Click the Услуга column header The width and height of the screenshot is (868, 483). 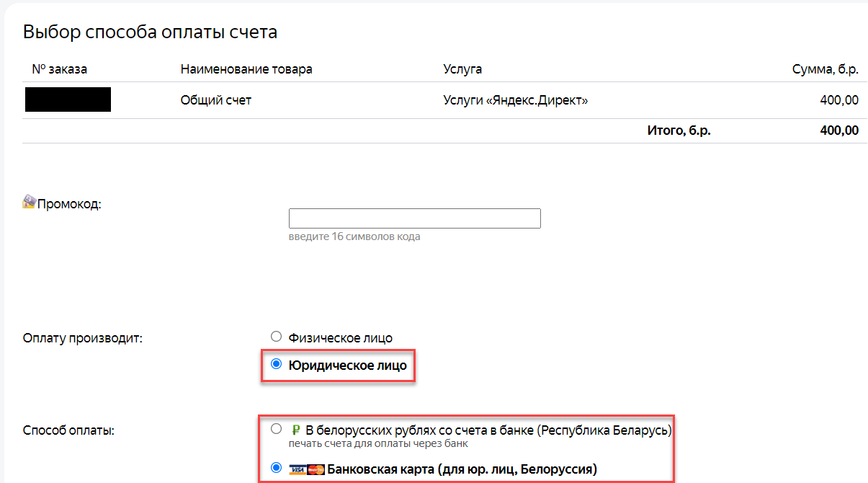tap(463, 69)
